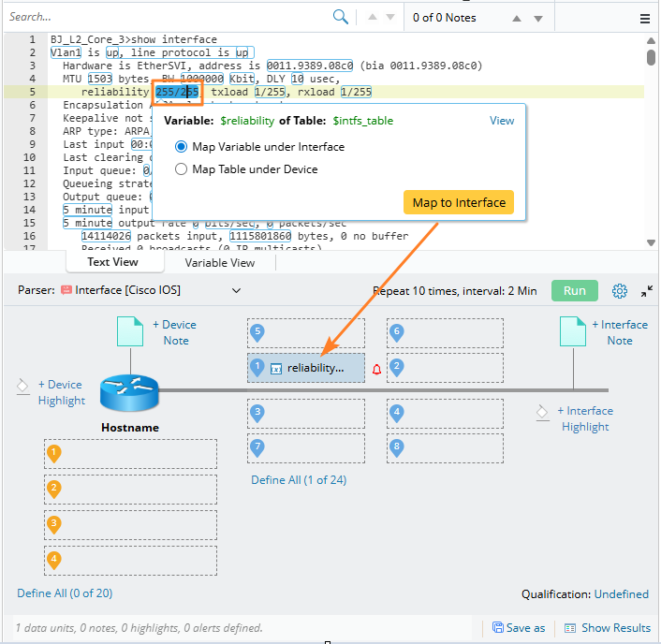Viewport: 661px width, 644px height.
Task: Add a Device Note document icon
Action: [129, 332]
